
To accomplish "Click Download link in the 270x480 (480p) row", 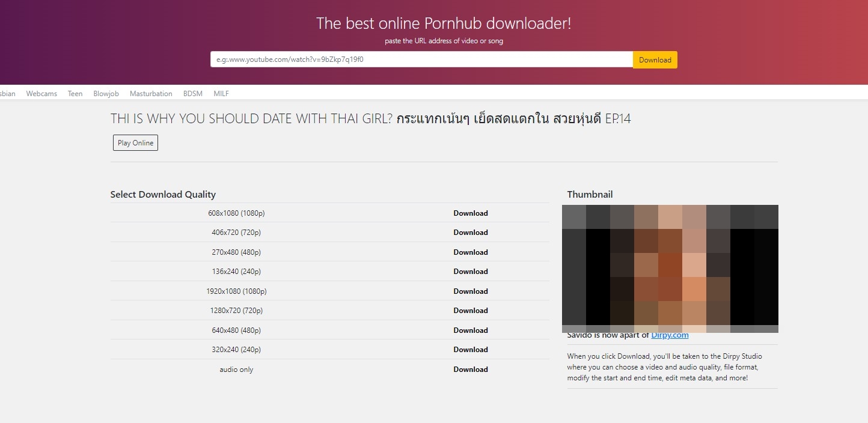I will [471, 252].
